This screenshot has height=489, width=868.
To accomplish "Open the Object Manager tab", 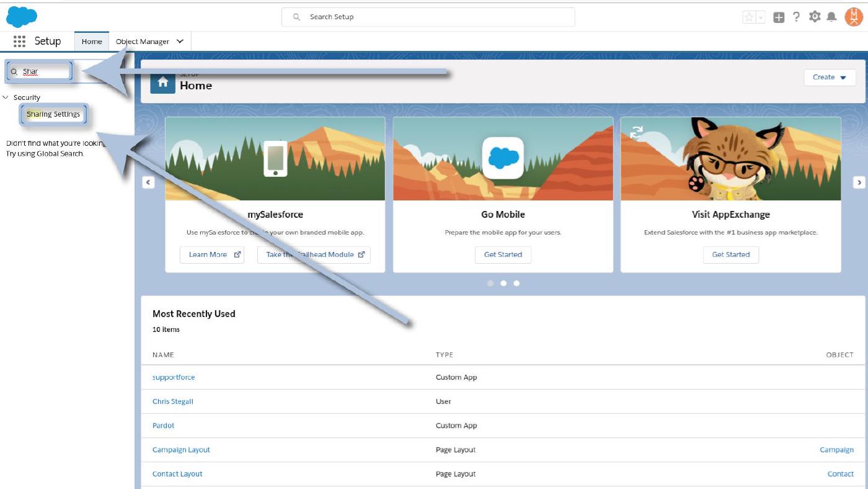I will click(x=143, y=42).
